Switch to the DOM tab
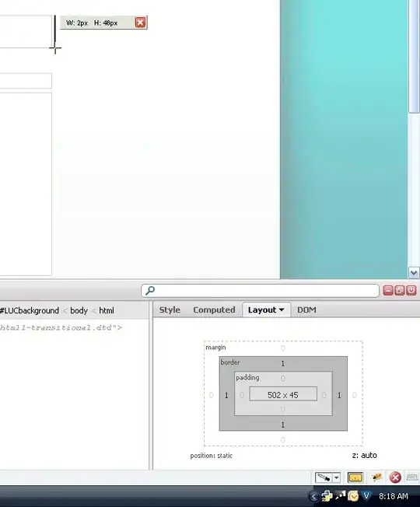This screenshot has width=420, height=507. pyautogui.click(x=306, y=309)
